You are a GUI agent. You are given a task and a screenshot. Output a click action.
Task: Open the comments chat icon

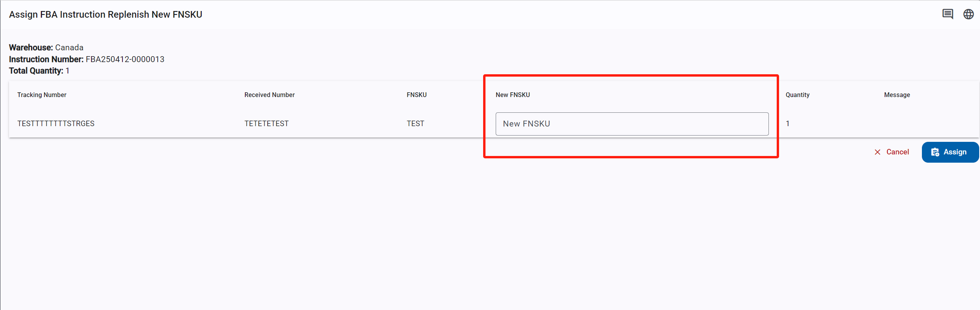pyautogui.click(x=948, y=14)
